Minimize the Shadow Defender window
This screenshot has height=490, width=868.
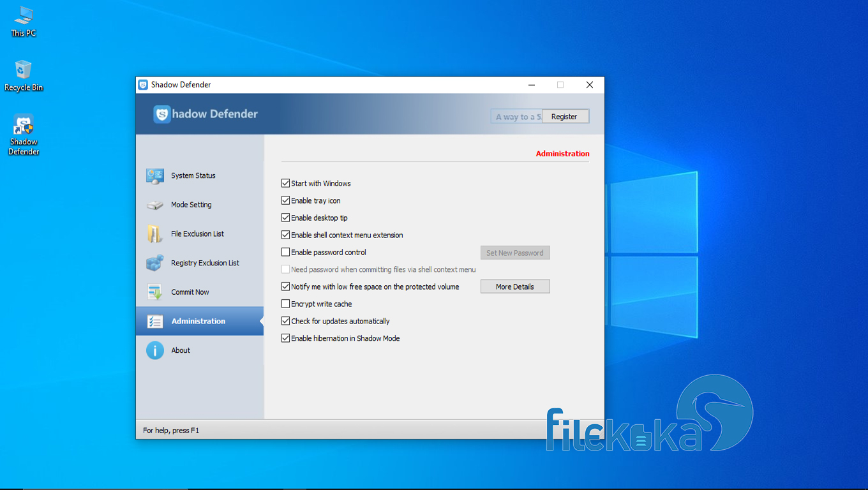click(532, 85)
